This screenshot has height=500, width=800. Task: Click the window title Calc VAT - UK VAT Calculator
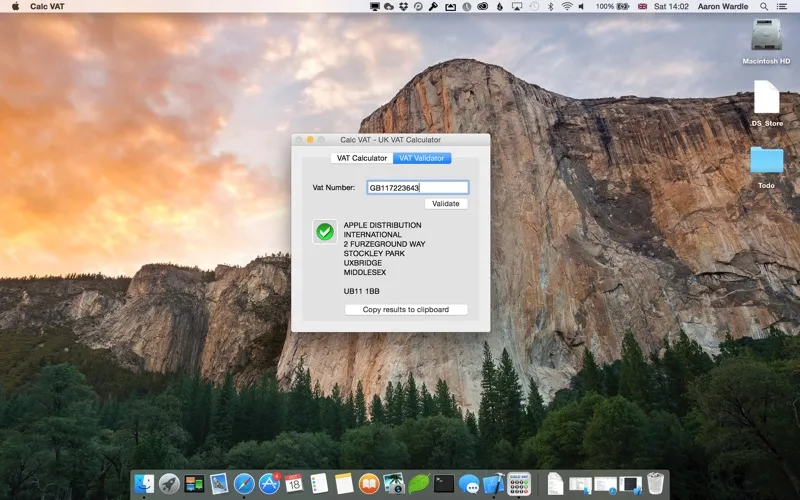[390, 140]
